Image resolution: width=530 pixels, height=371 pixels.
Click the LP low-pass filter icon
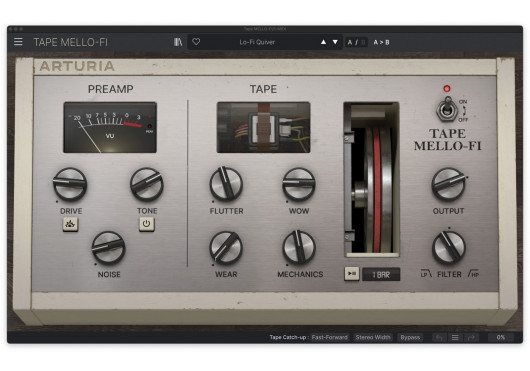pyautogui.click(x=426, y=273)
